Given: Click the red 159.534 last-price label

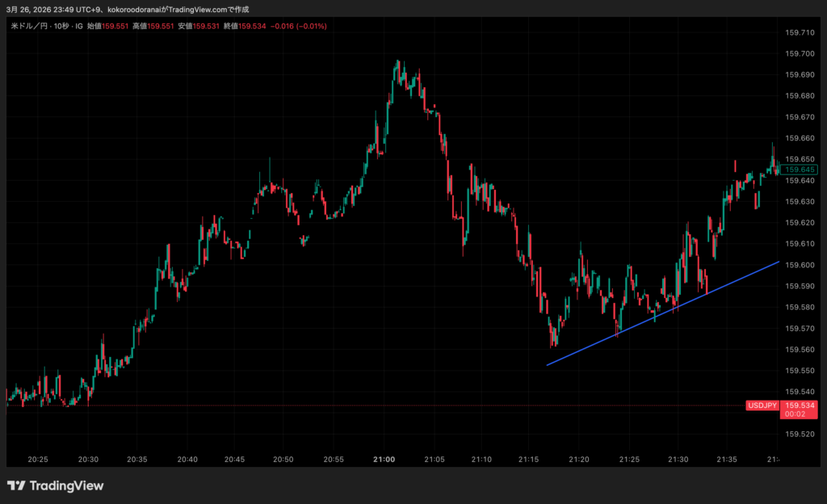Looking at the screenshot, I should (x=800, y=405).
